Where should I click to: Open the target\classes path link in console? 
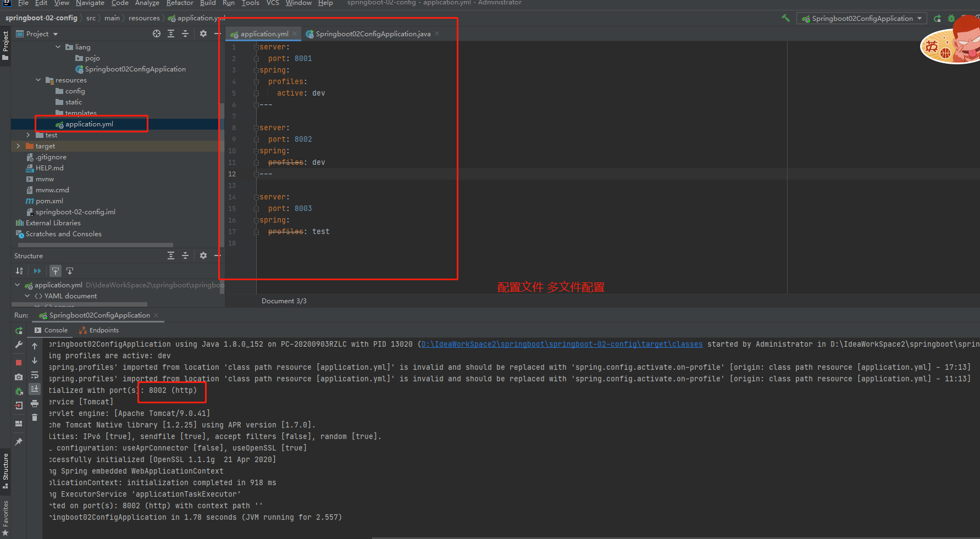562,344
